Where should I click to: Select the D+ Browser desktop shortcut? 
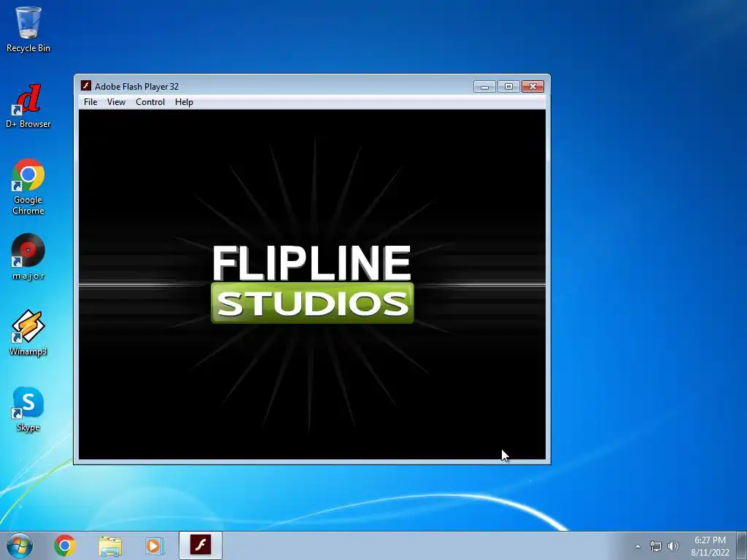coord(28,106)
